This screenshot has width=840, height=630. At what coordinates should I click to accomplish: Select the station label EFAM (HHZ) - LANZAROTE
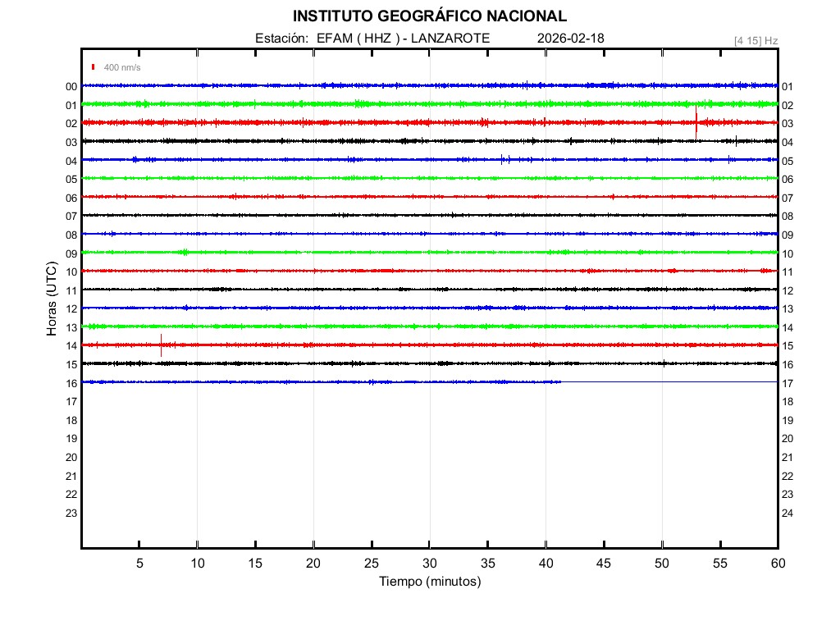click(372, 39)
